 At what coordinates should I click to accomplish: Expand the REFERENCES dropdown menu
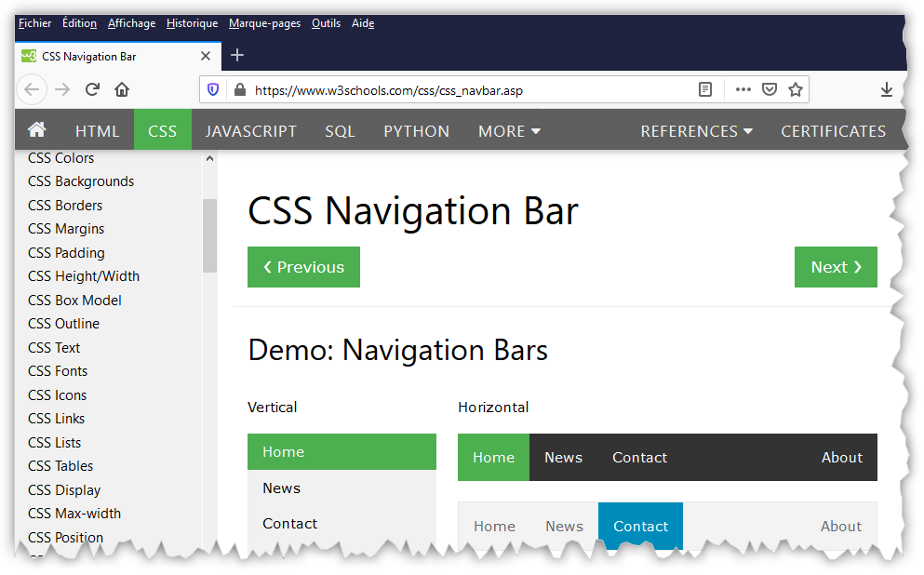[696, 131]
